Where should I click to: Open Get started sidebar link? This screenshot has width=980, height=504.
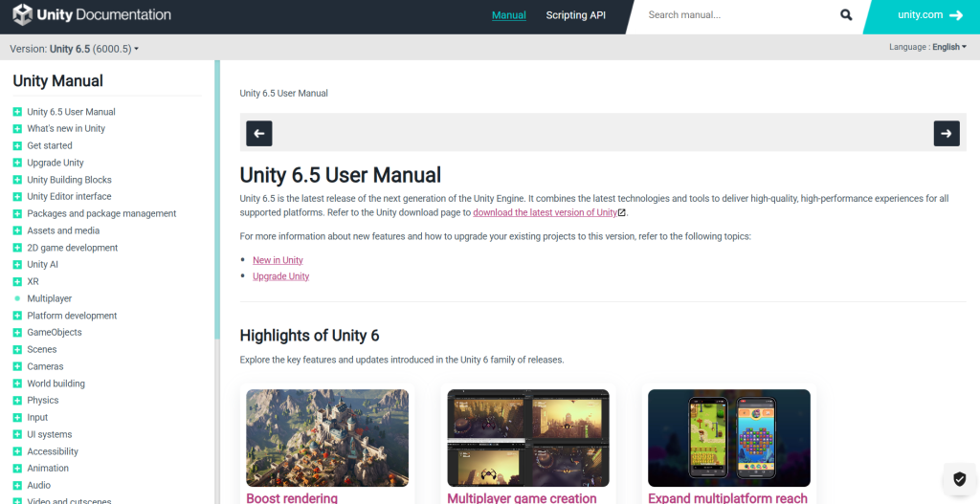coord(50,145)
